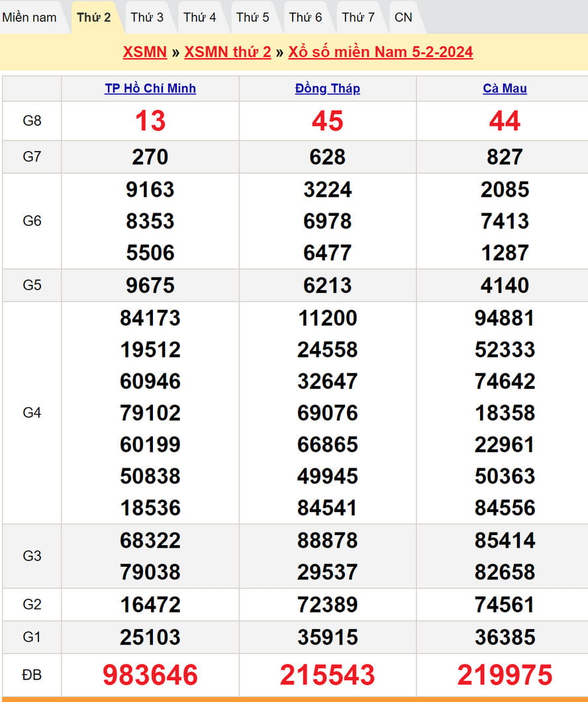Open the CN (Sunday) tab

403,17
